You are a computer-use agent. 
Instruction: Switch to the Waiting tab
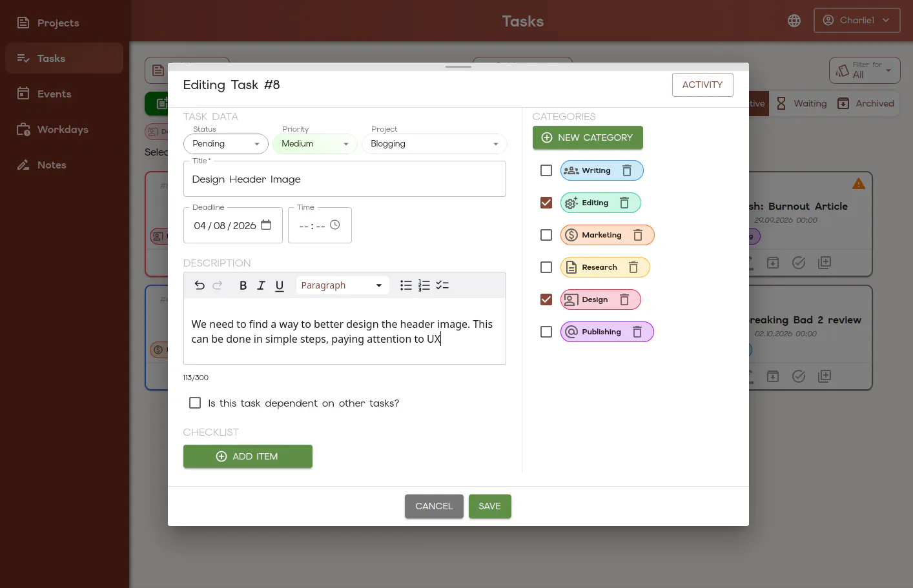click(x=801, y=103)
